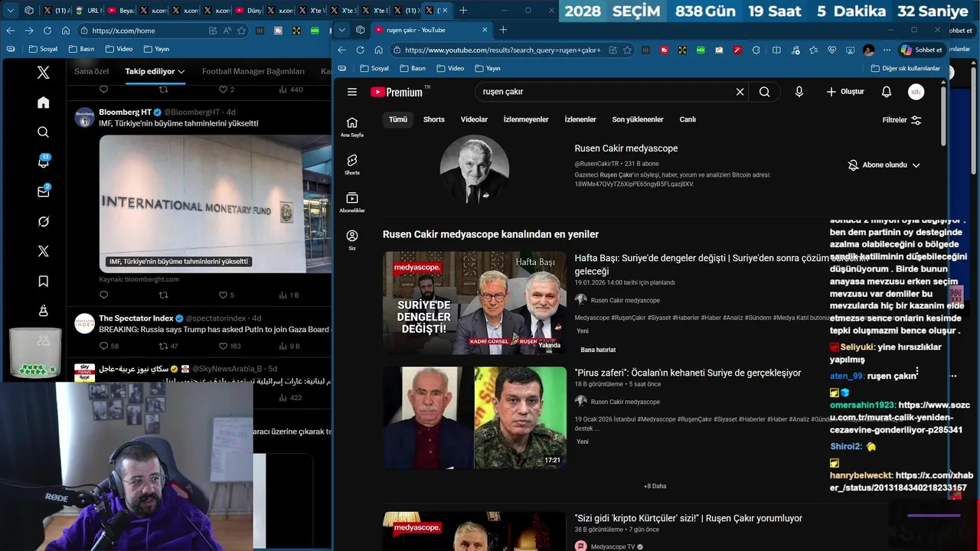Viewport: 980px width, 551px height.
Task: Open "Sizi gidi kripto Kürtçüler" video title
Action: tap(688, 518)
